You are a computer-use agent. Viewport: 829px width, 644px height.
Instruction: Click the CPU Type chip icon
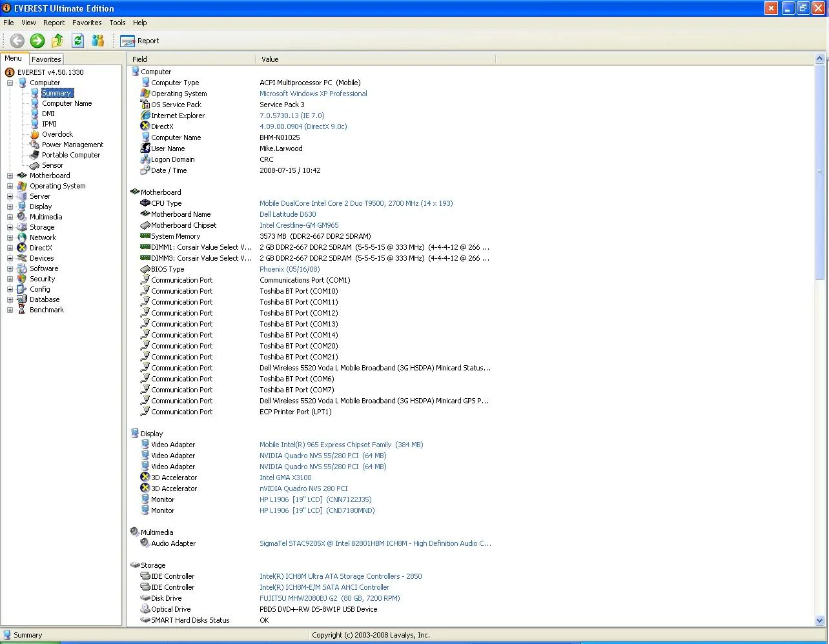point(145,203)
